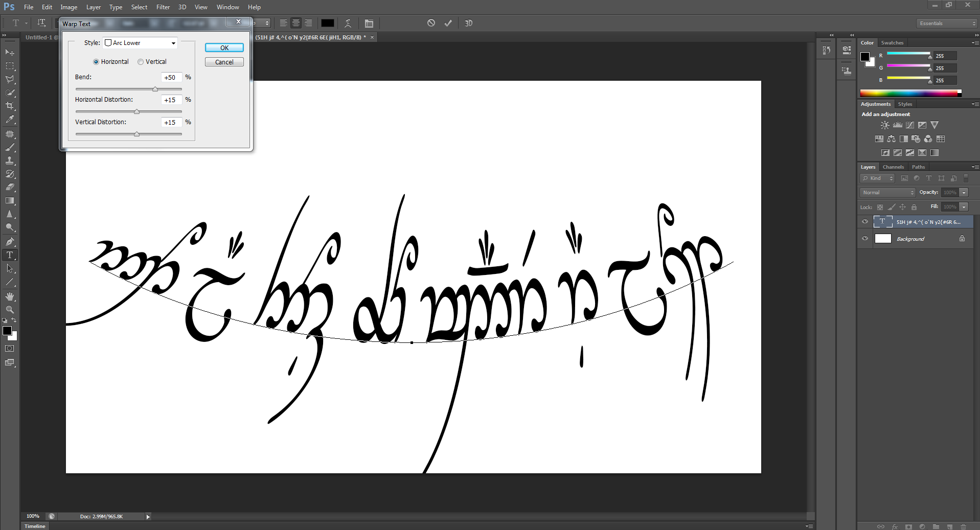The height and width of the screenshot is (530, 980).
Task: Select the Hand tool
Action: [10, 296]
